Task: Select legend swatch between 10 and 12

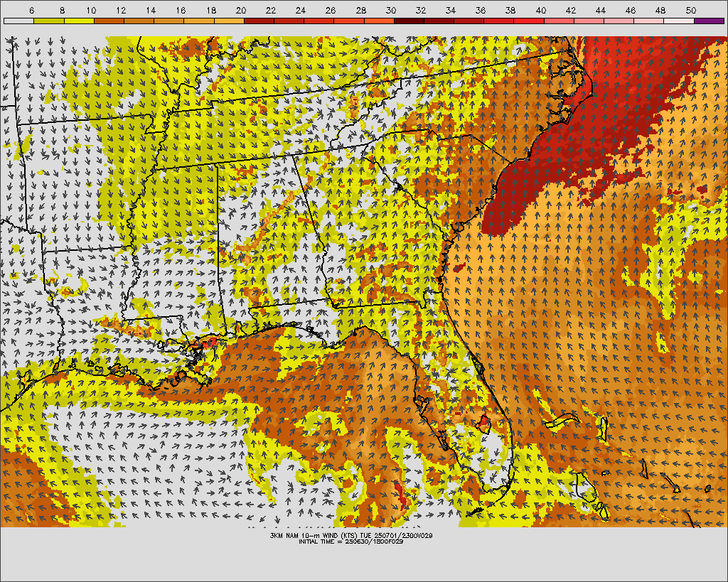Action: click(x=109, y=21)
